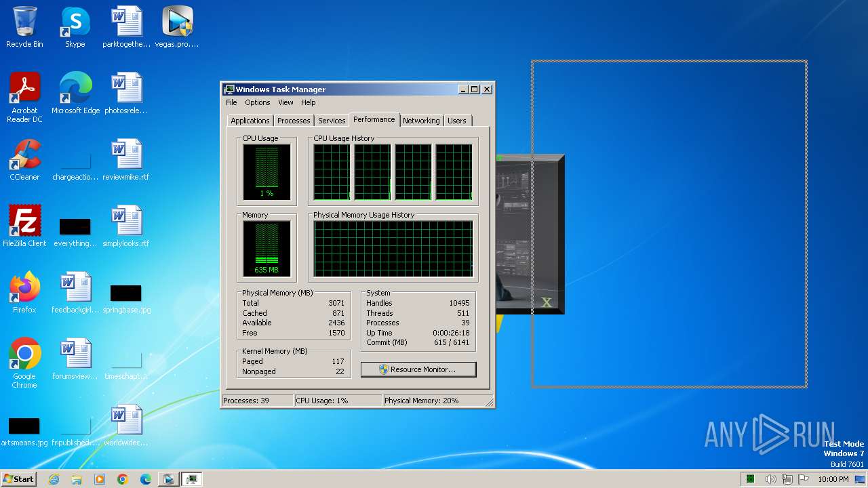Open the Options menu in Task Manager

tap(258, 102)
